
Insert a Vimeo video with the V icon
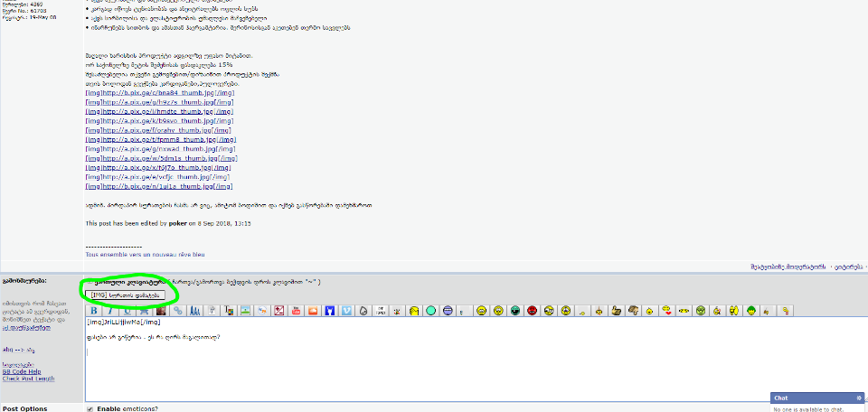click(x=346, y=311)
